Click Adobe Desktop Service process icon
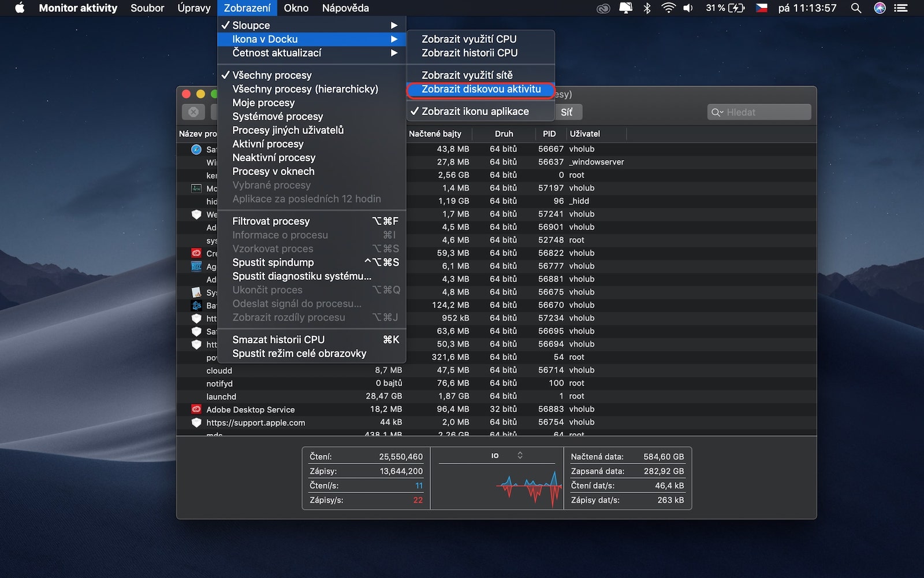924x578 pixels. [x=196, y=409]
